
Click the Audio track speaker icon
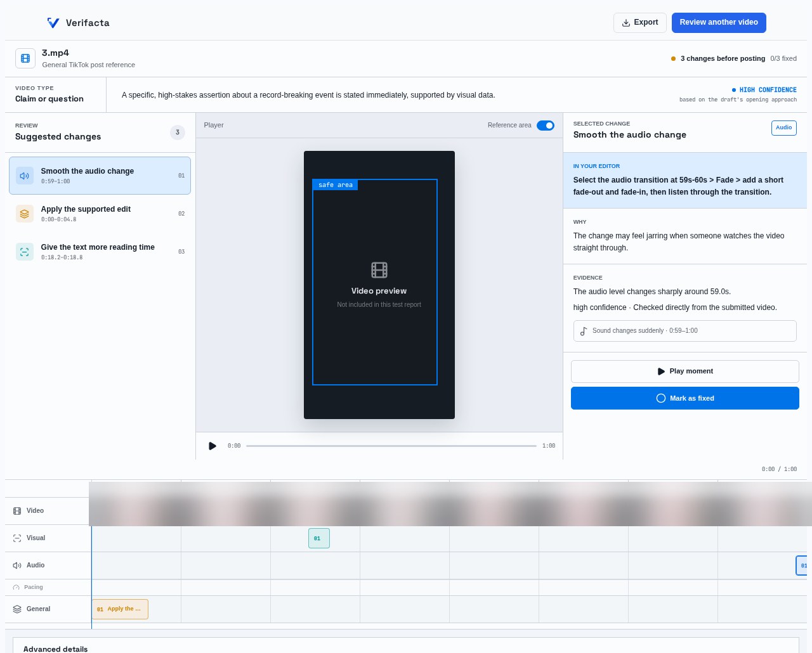tap(17, 566)
